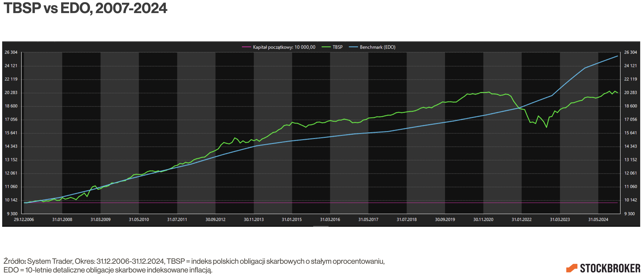
Task: Click 20 283 on right value axis
Action: 630,93
